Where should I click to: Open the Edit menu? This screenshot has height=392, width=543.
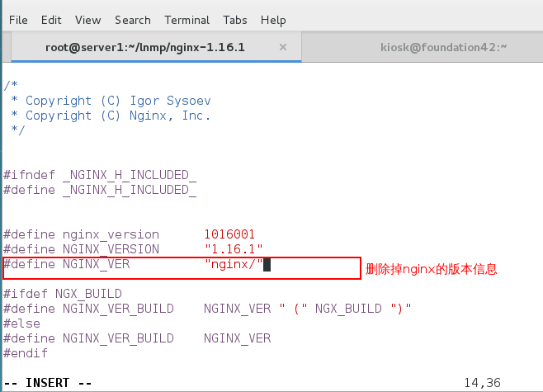[51, 20]
